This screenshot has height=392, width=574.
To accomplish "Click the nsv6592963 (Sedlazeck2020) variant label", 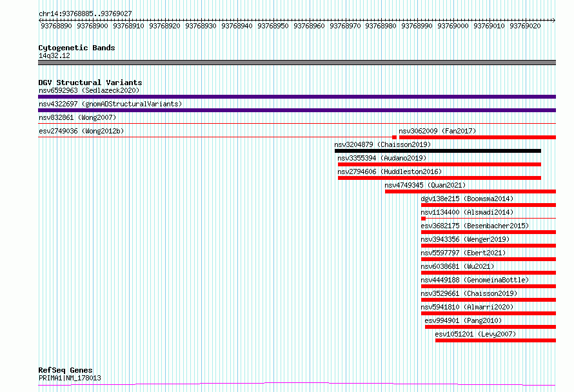I will 89,90.
